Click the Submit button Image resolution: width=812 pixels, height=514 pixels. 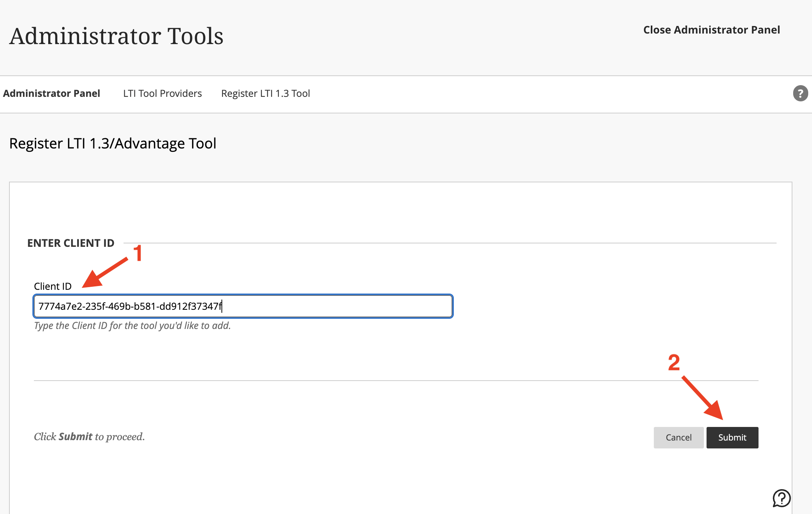[x=732, y=438]
